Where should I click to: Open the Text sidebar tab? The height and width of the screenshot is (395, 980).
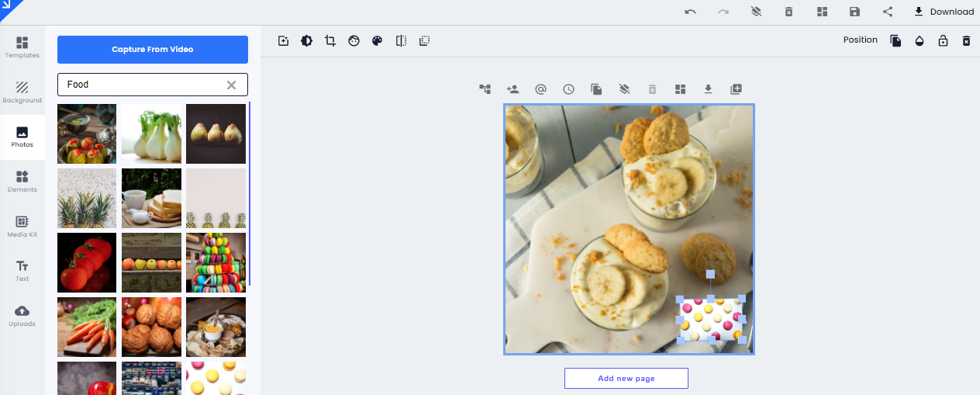(22, 271)
